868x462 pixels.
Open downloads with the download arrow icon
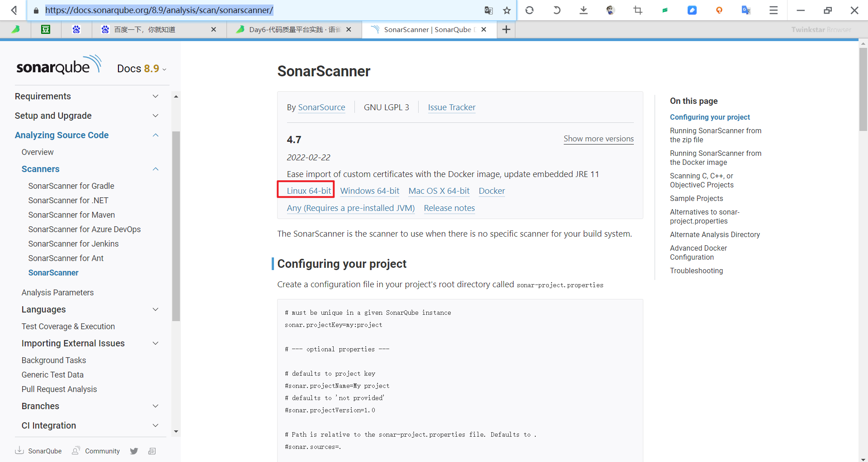tap(584, 10)
